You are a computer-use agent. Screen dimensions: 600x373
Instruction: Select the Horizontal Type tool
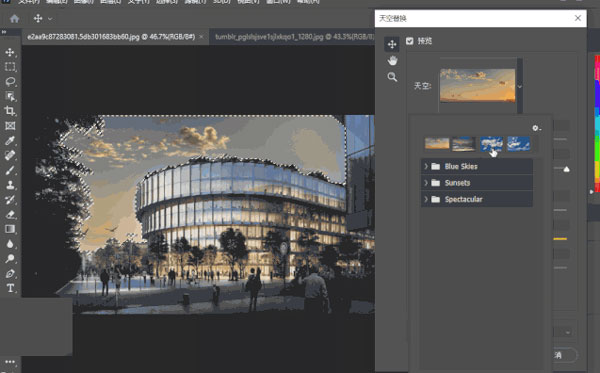[x=10, y=288]
